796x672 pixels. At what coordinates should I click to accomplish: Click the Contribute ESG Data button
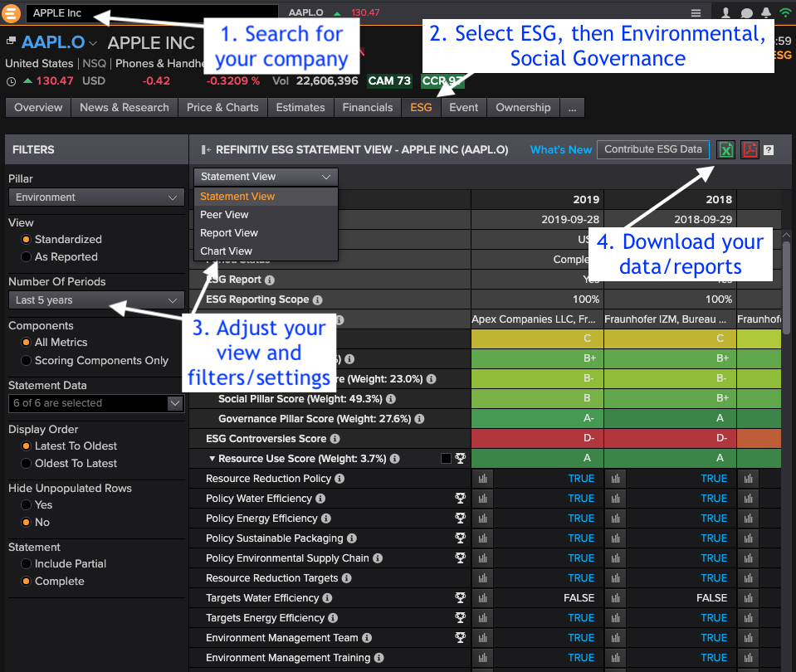click(x=653, y=149)
